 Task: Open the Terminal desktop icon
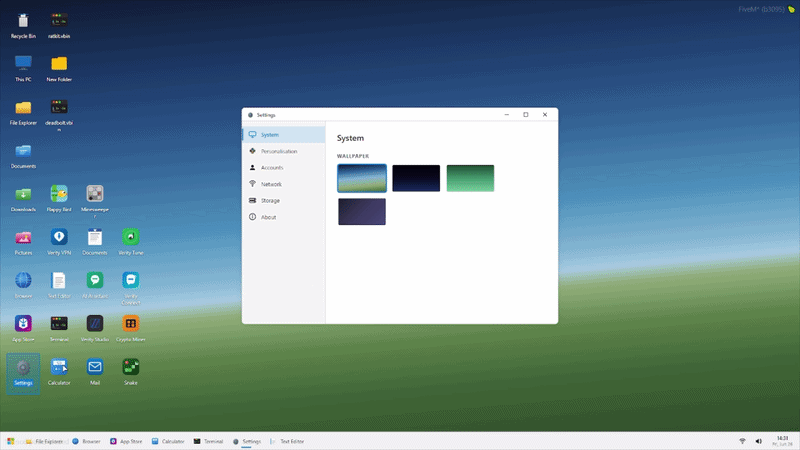(x=59, y=329)
